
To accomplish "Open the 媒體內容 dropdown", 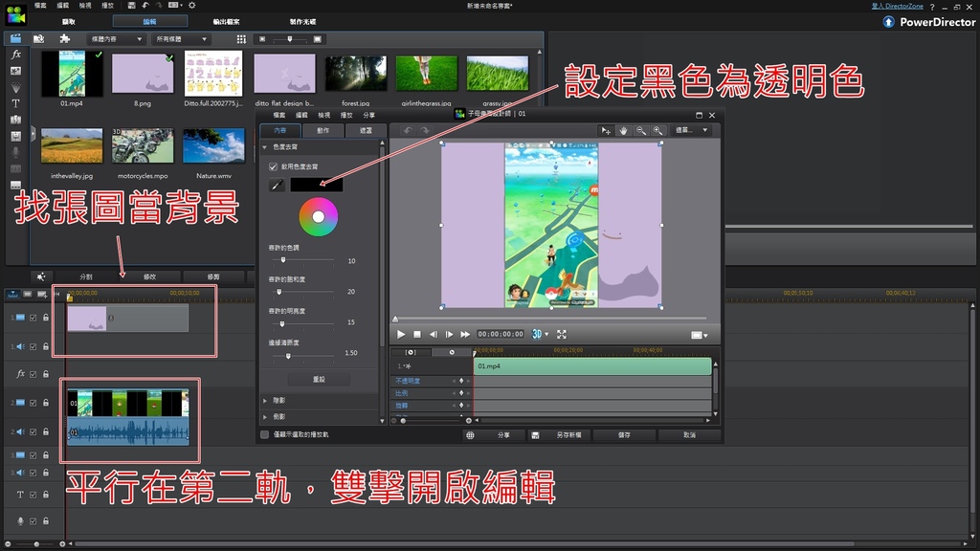I will click(115, 39).
